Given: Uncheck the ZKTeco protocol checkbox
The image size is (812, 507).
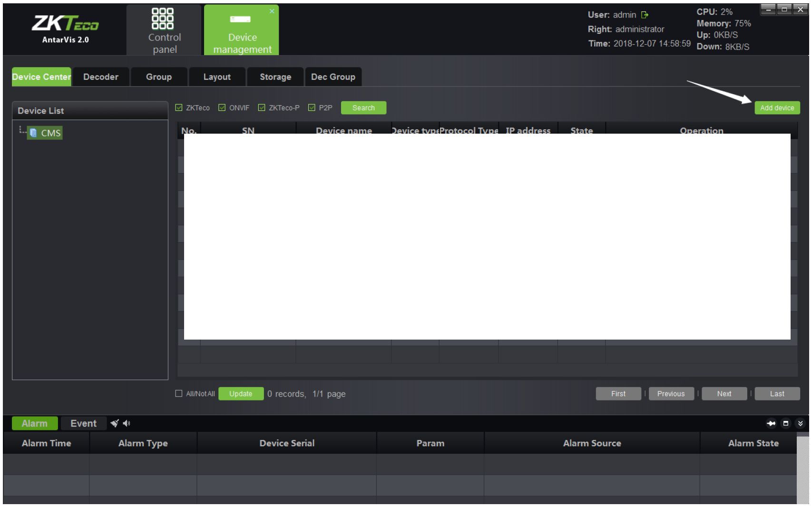Looking at the screenshot, I should click(x=179, y=107).
